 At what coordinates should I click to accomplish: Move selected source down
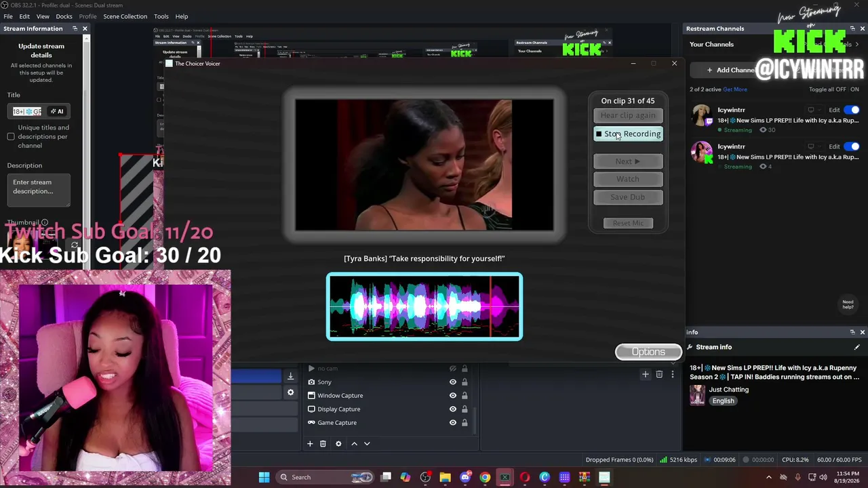[367, 444]
